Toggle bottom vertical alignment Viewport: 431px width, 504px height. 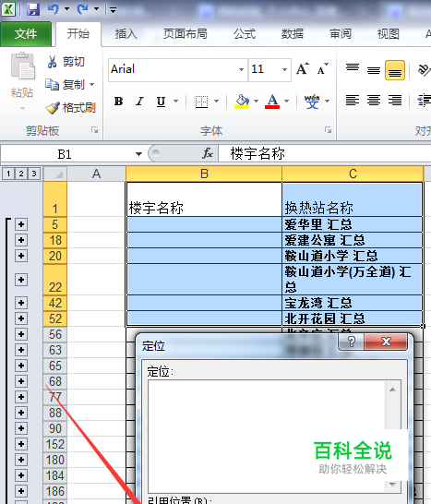click(x=395, y=70)
